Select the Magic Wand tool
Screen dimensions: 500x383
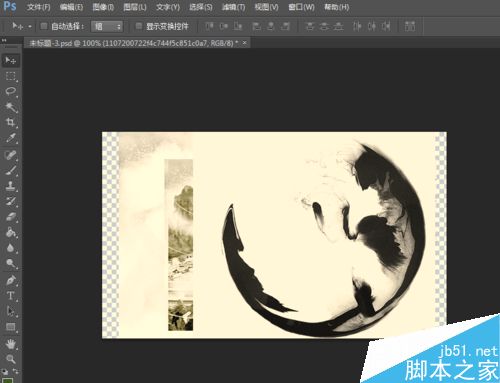pos(11,107)
